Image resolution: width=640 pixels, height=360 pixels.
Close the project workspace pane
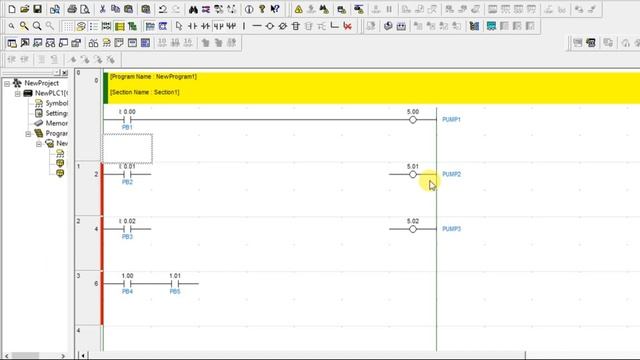tap(65, 73)
